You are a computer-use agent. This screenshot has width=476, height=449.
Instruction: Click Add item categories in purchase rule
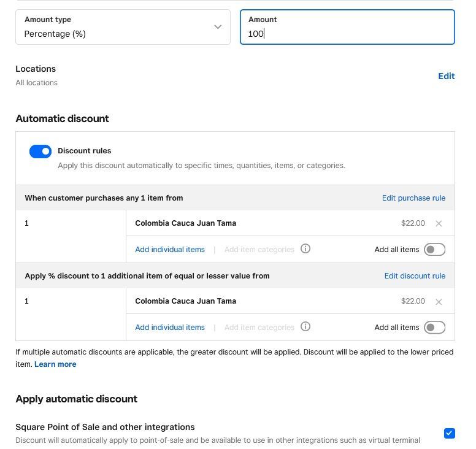259,250
